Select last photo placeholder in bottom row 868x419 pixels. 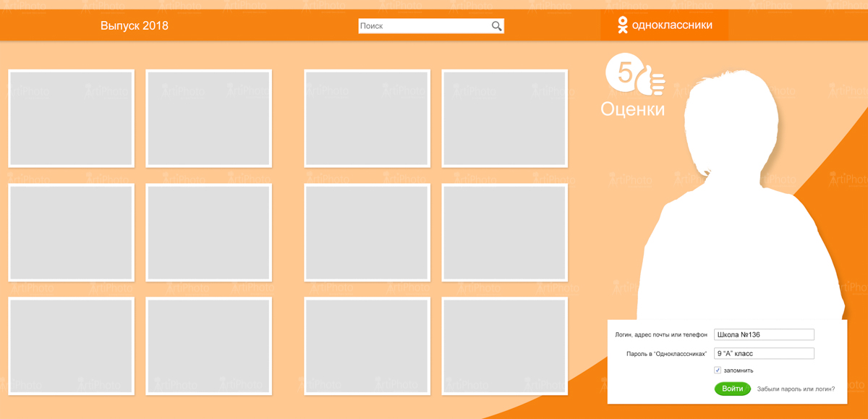pyautogui.click(x=504, y=346)
